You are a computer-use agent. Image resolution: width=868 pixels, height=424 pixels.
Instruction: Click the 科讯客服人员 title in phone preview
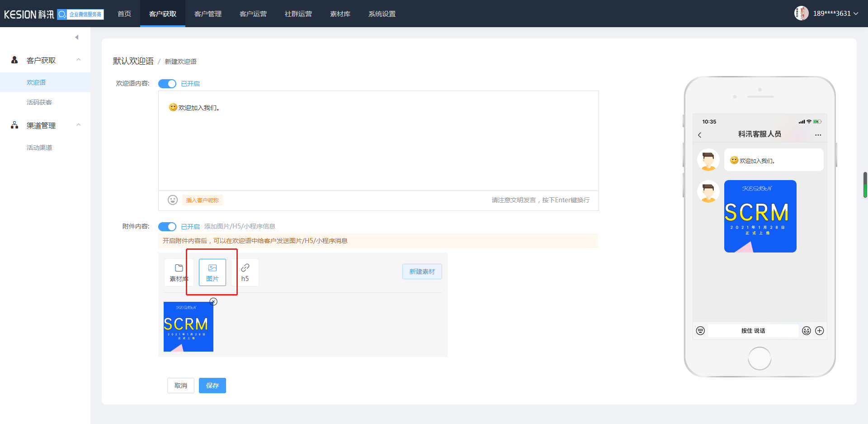759,134
